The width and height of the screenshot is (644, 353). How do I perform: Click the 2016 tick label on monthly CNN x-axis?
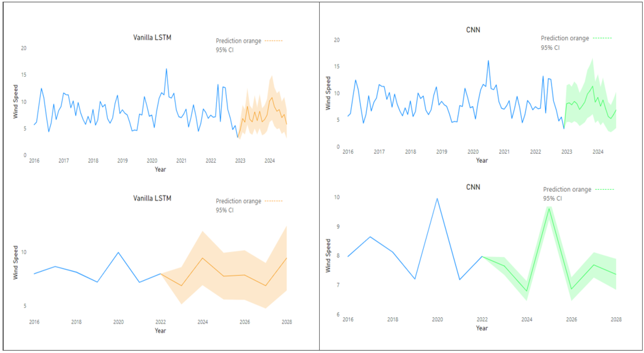point(348,152)
